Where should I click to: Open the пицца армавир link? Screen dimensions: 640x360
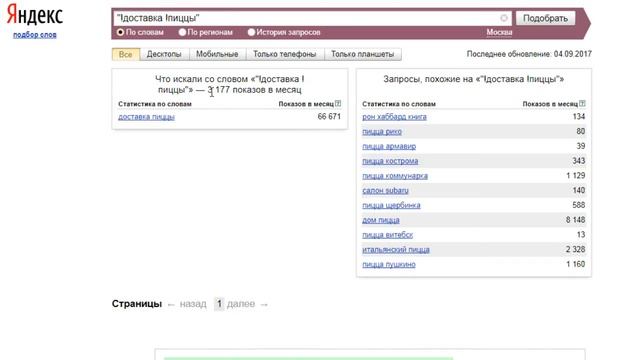pos(389,146)
